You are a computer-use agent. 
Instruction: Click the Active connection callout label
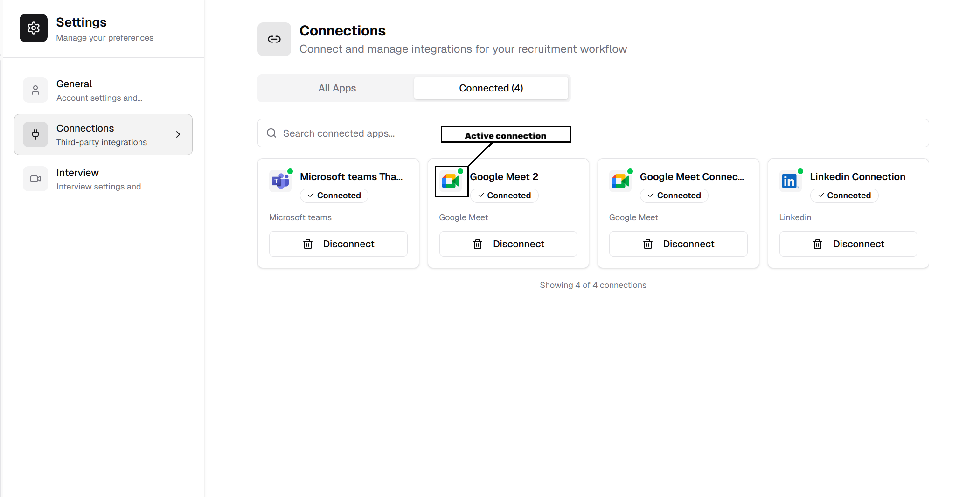pos(505,135)
